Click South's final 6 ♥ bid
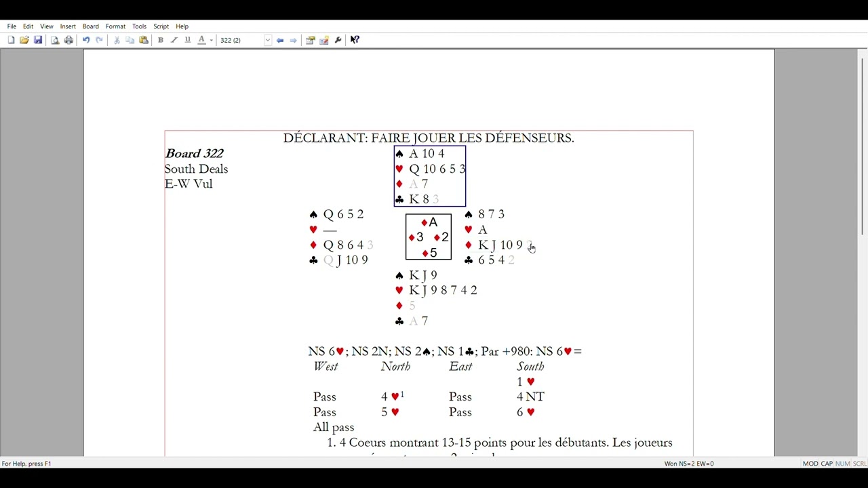 click(526, 412)
